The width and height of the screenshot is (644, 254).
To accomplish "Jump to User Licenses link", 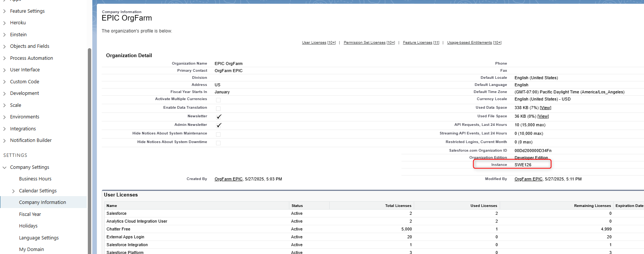I will 319,43.
